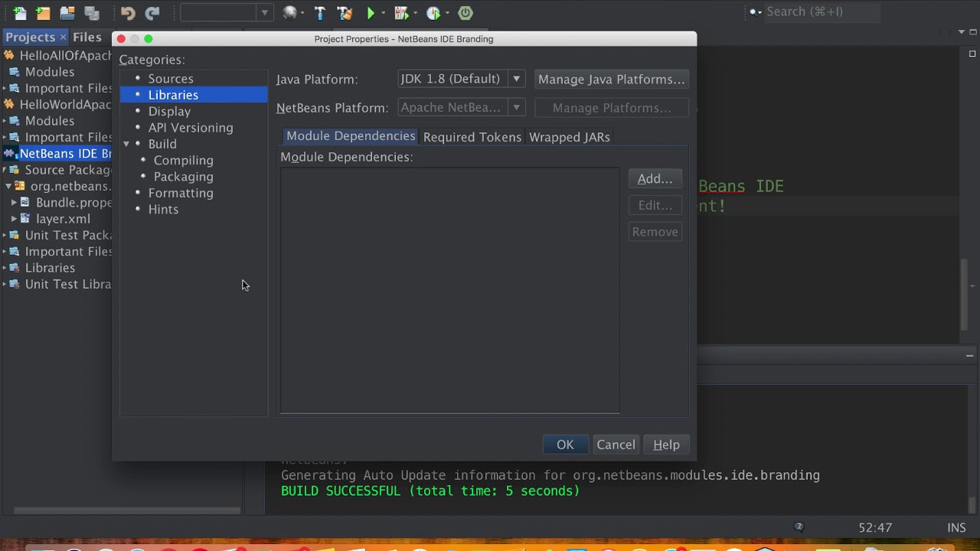
Task: Click the INS indicator in the status bar
Action: pos(956,527)
